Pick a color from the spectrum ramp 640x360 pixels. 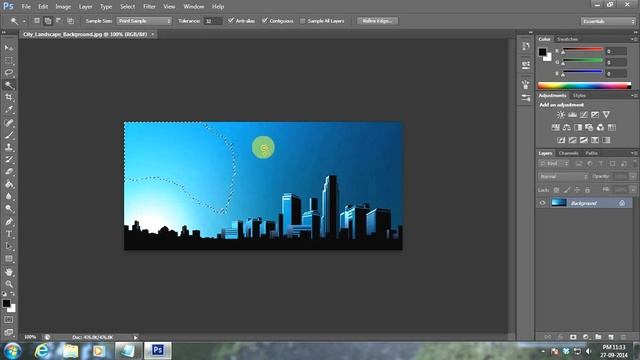[x=584, y=85]
